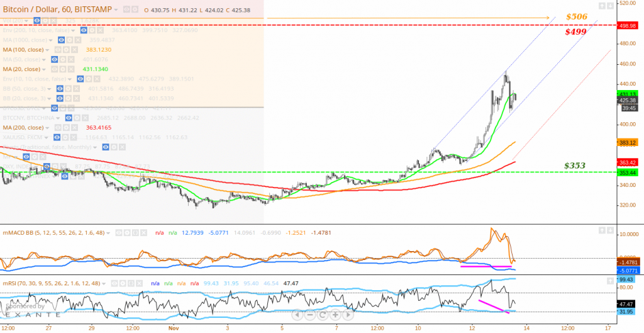Remove the Vol (20) indicator with its X

[53, 21]
